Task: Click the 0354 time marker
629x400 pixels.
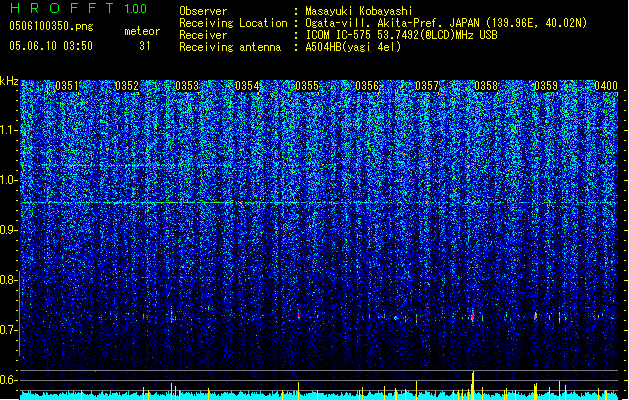Action: pos(247,86)
